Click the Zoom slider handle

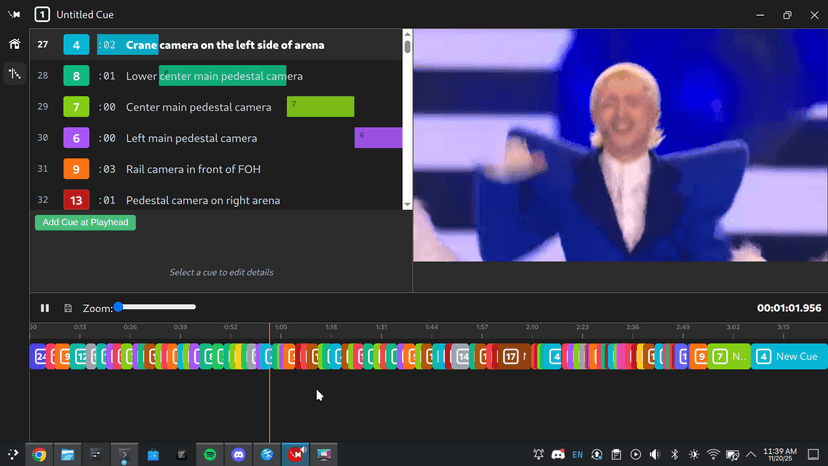tap(118, 307)
